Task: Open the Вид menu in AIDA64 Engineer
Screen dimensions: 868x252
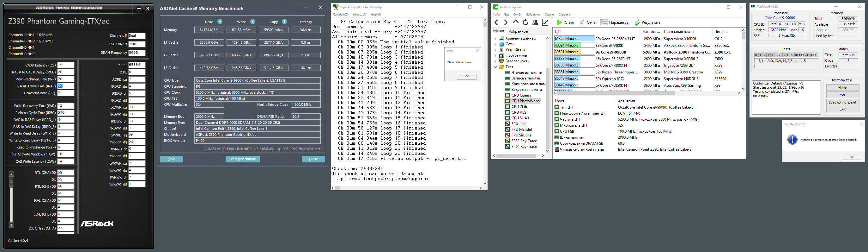Action: pos(507,15)
